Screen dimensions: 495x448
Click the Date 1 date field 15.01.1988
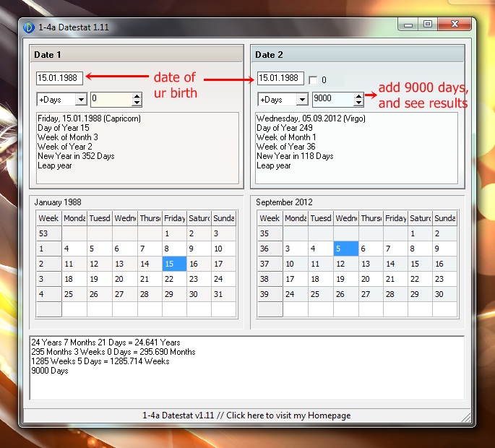59,78
